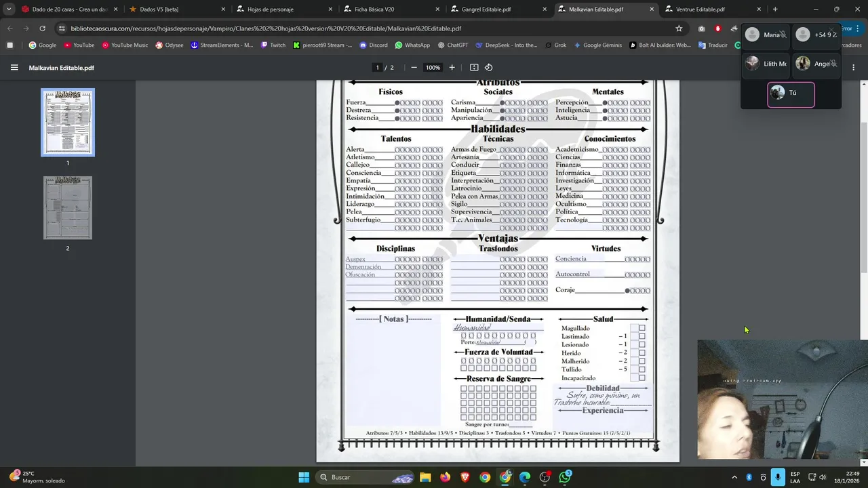Check the Incapacitado health box
Screen dimensions: 868x488
tap(642, 378)
